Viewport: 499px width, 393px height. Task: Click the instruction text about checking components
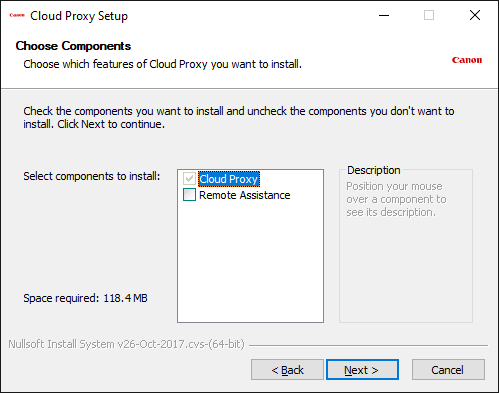point(239,117)
